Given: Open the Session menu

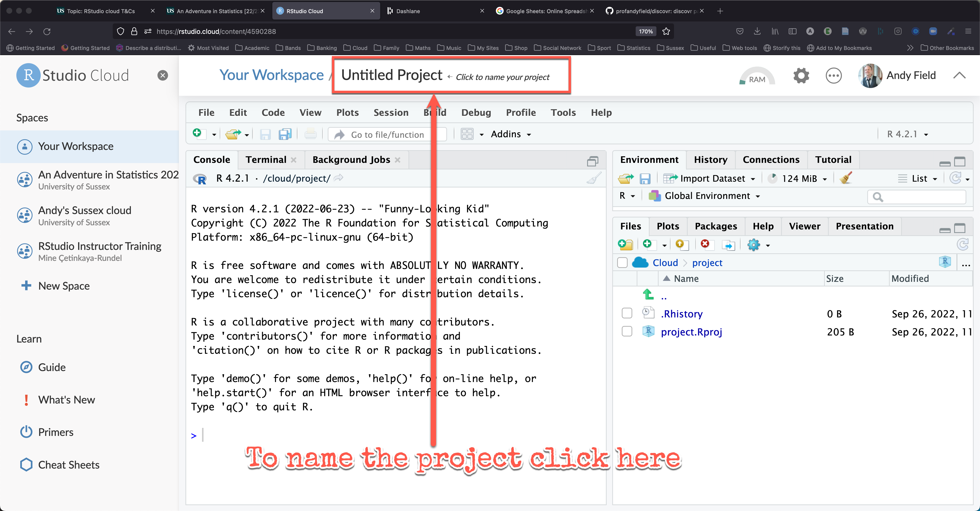Looking at the screenshot, I should [x=391, y=113].
